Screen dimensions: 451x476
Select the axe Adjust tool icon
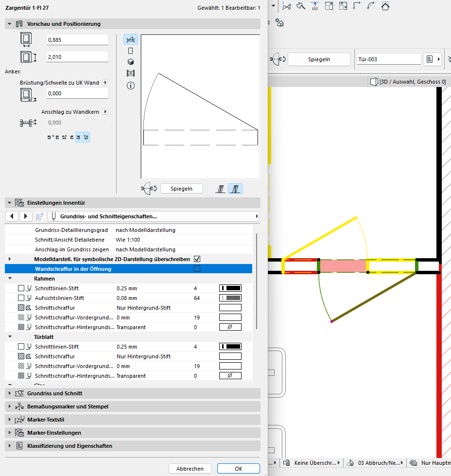pos(301,6)
